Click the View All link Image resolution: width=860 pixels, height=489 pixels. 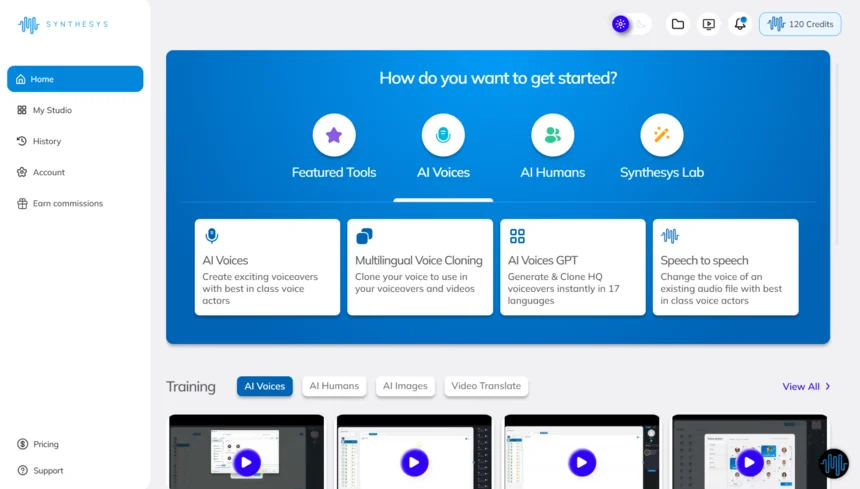pos(806,386)
